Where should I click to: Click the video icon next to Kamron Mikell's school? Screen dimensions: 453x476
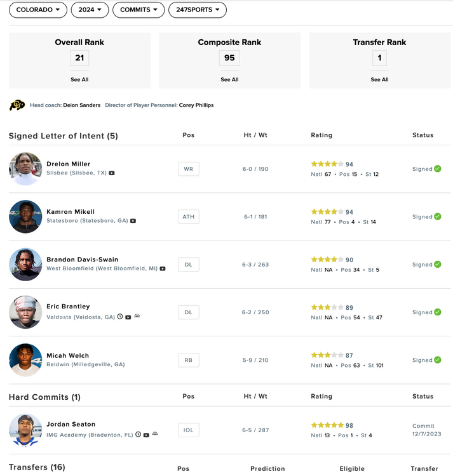point(133,221)
